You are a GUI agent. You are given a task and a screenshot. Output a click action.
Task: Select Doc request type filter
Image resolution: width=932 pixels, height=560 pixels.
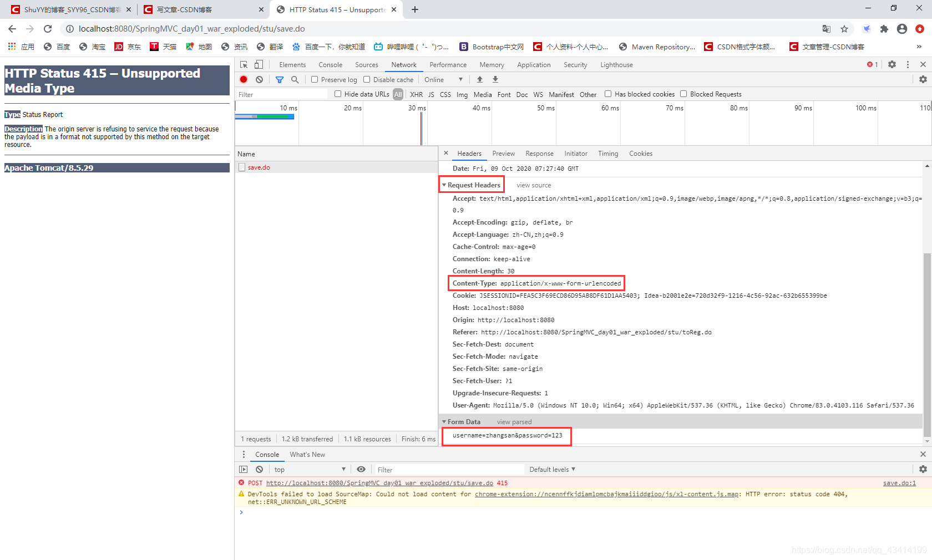coord(522,95)
